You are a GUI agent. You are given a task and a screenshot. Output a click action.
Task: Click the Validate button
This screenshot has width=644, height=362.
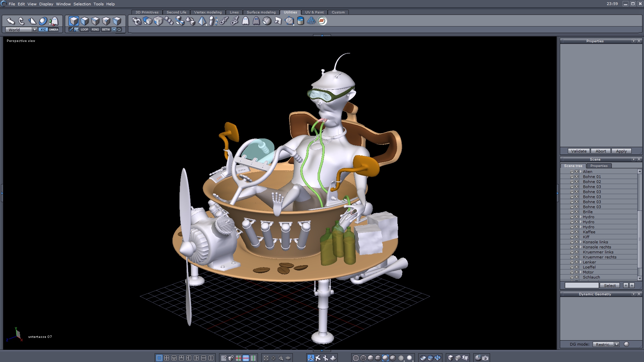coord(579,151)
